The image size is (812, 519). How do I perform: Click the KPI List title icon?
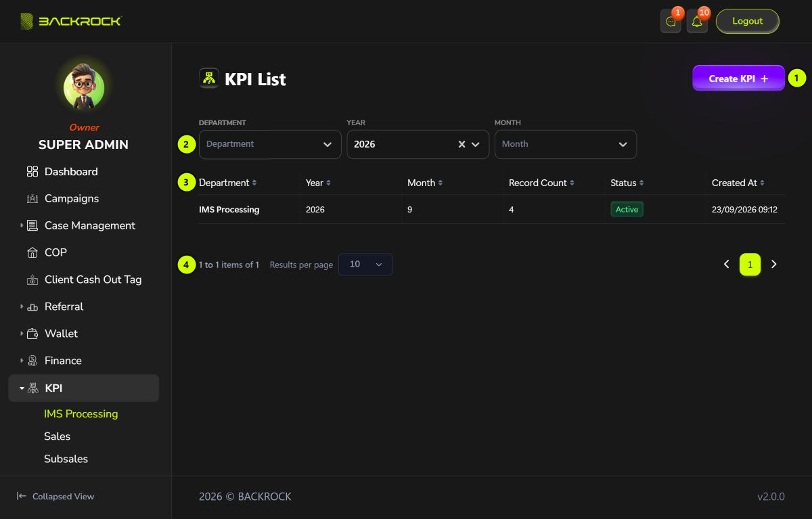coord(209,78)
